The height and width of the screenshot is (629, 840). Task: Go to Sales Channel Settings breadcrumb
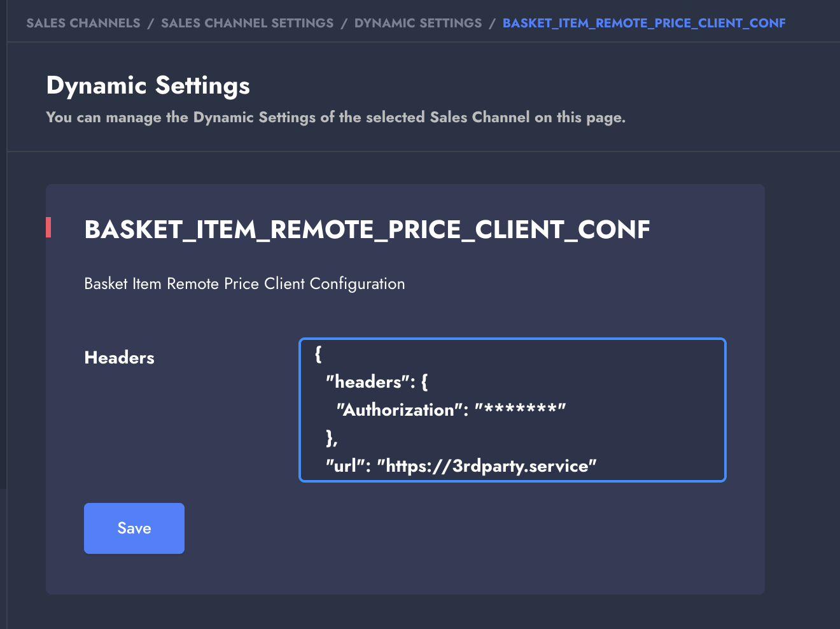(x=247, y=24)
